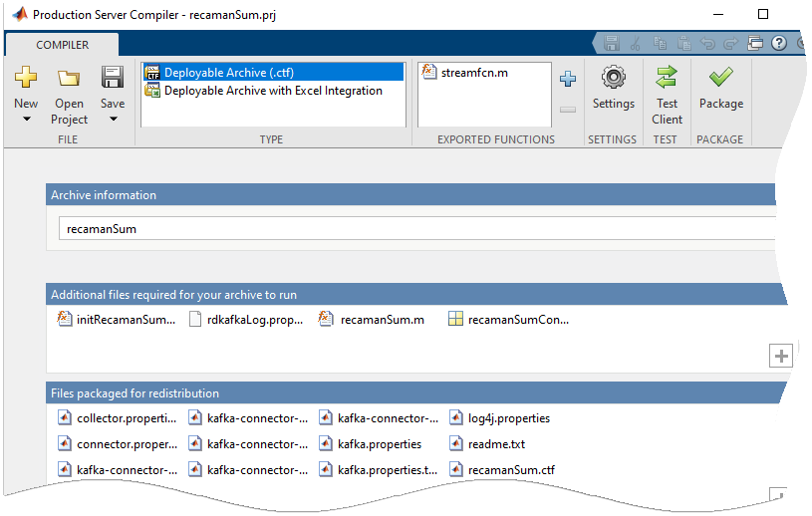This screenshot has width=812, height=516.
Task: Click the help question mark icon
Action: 779,44
